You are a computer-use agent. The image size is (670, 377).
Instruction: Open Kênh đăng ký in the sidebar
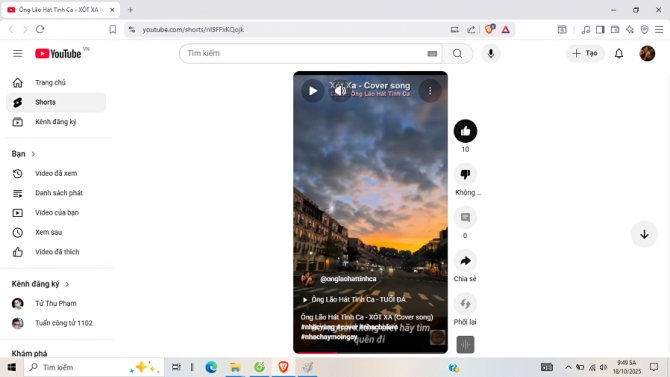[56, 122]
